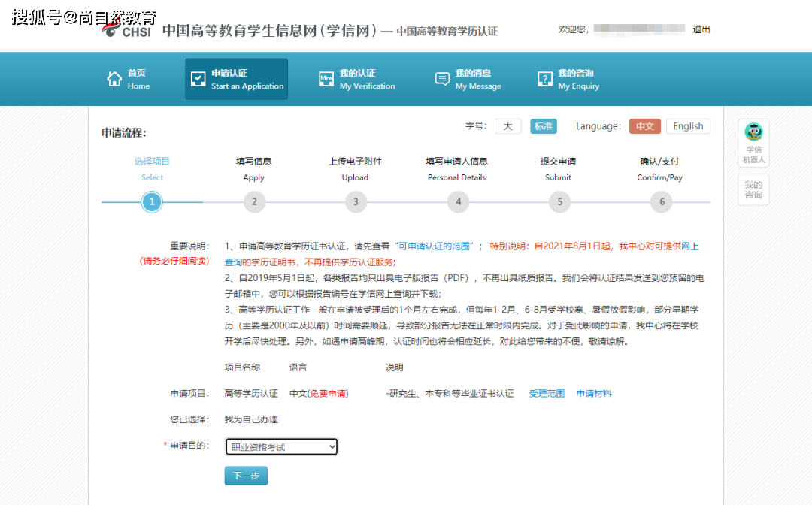The width and height of the screenshot is (812, 505).
Task: Click the 我的咨询 sidebar panel
Action: point(753,188)
